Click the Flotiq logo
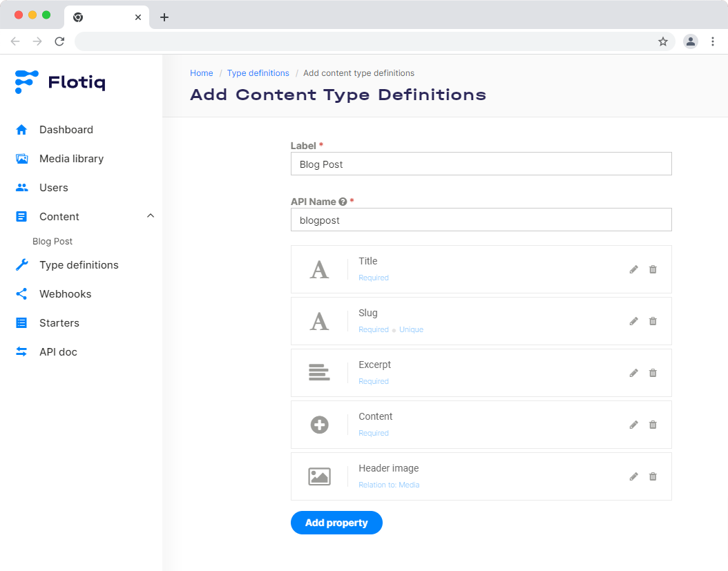Image resolution: width=728 pixels, height=571 pixels. click(x=60, y=82)
